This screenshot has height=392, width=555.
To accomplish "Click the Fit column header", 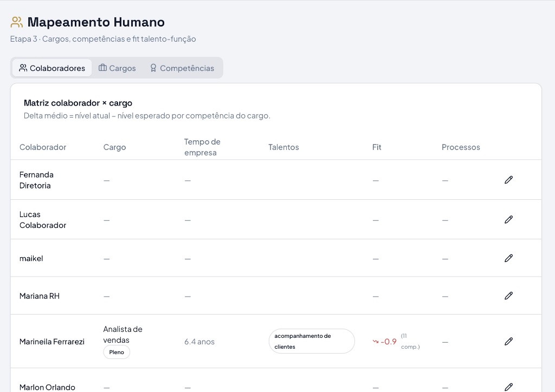I will tap(377, 147).
